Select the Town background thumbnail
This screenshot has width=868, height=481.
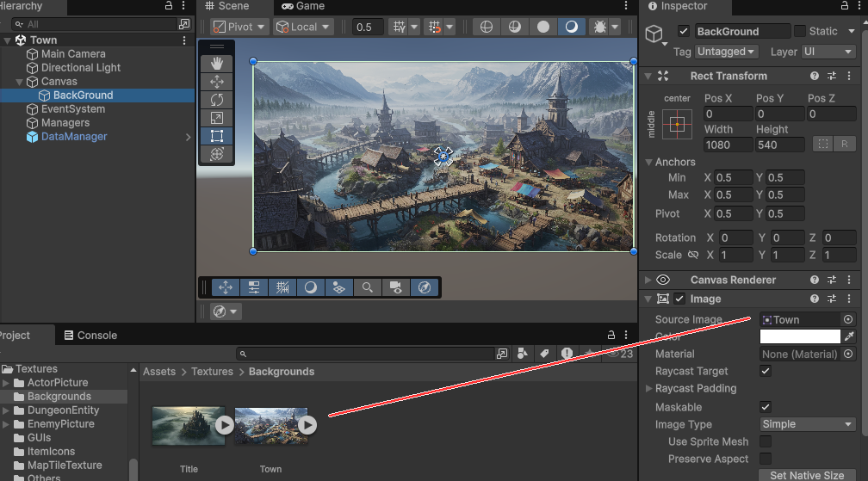[267, 425]
